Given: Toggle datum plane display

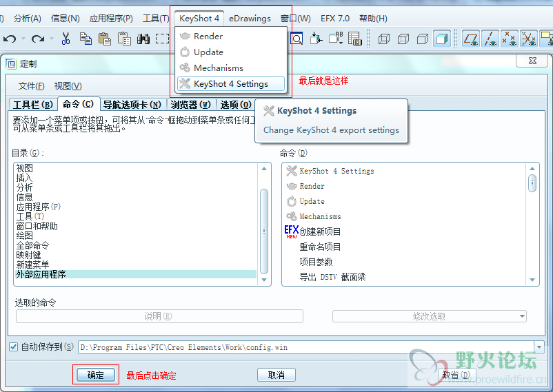Looking at the screenshot, I should (471, 39).
